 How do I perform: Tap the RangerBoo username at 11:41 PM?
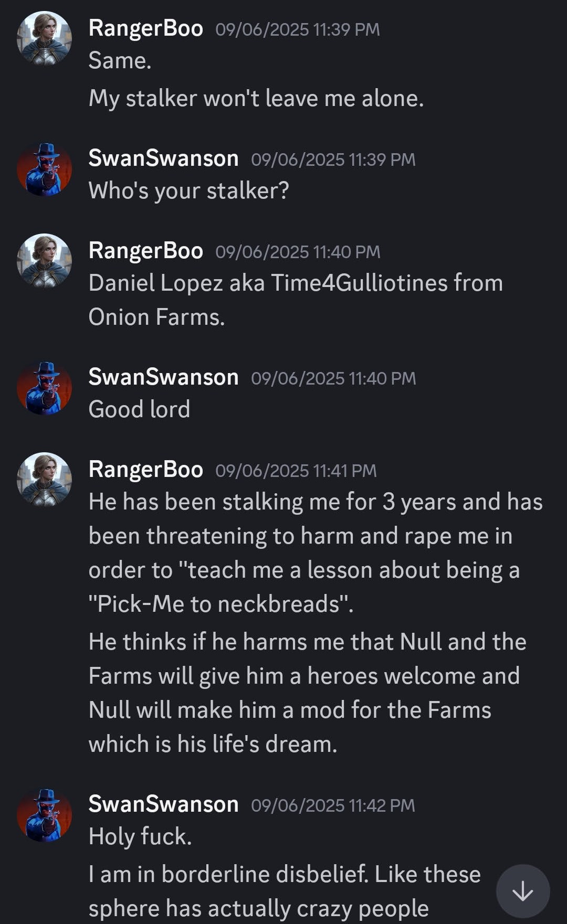[x=145, y=470]
